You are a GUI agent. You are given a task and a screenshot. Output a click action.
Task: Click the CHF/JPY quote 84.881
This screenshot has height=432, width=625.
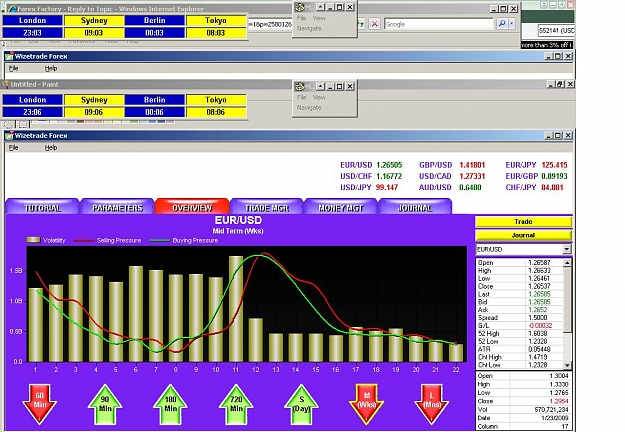pos(552,187)
